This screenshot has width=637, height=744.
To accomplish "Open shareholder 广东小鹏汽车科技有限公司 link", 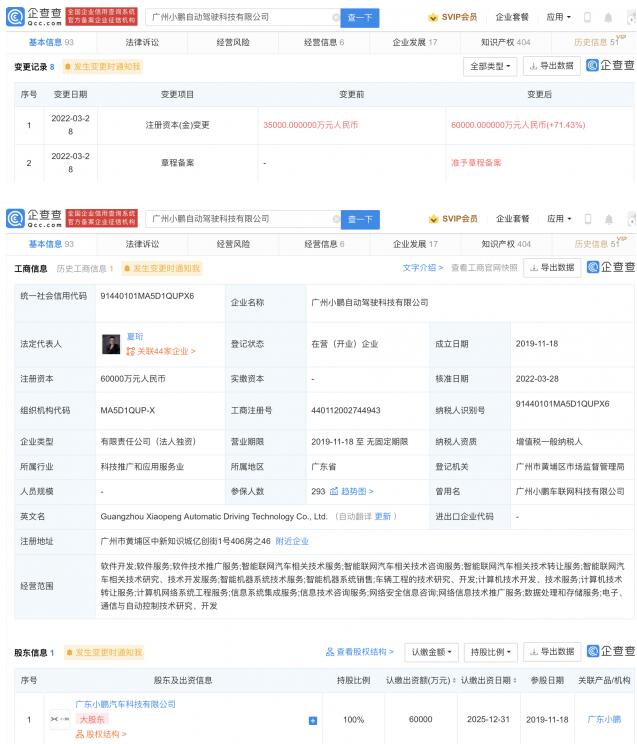I will coord(125,704).
